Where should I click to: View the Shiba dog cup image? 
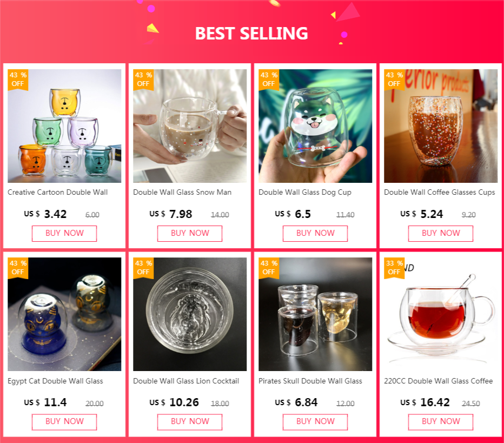315,126
